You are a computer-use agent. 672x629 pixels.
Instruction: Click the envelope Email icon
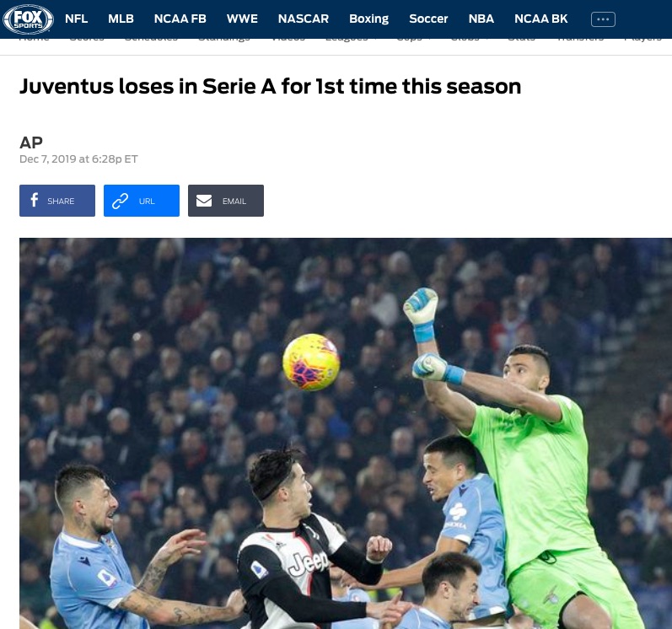click(x=204, y=201)
